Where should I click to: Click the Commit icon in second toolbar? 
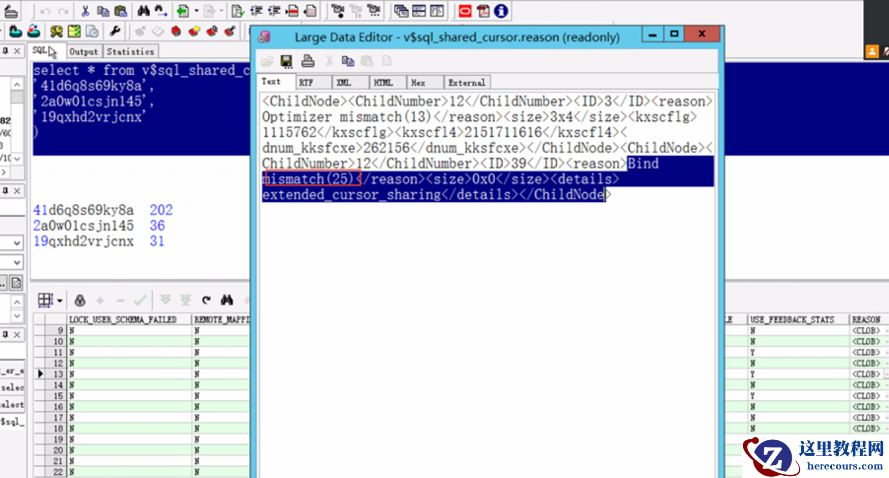[x=15, y=31]
